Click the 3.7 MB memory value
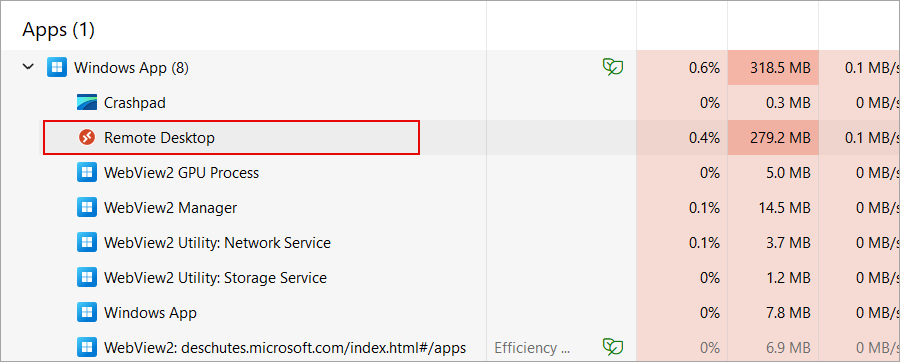Viewport: 900px width, 362px height. 788,243
